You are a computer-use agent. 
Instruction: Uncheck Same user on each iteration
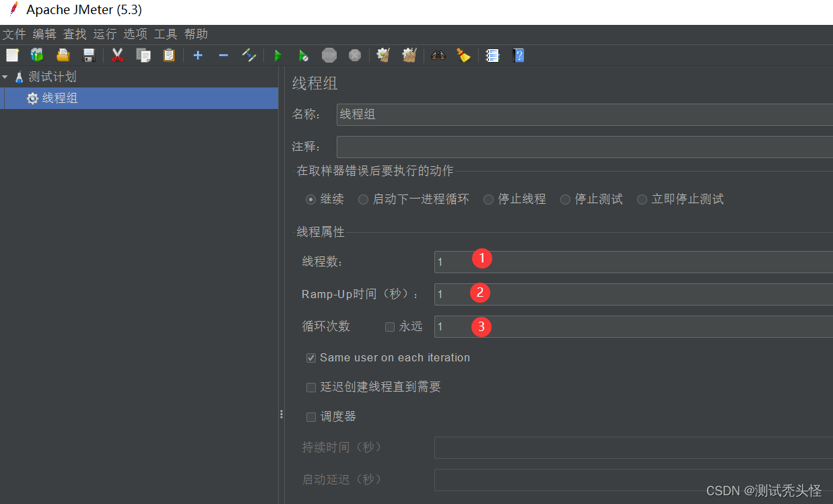tap(310, 358)
